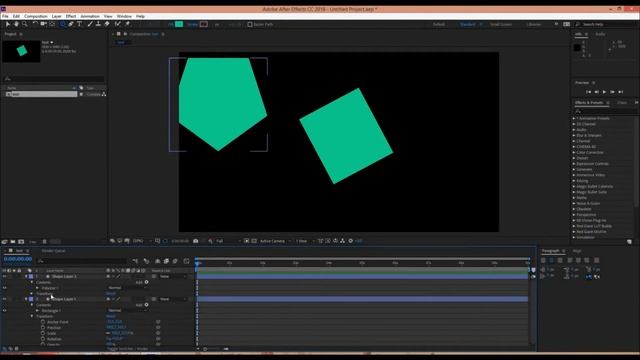Image resolution: width=640 pixels, height=360 pixels.
Task: Expand the Polystar 1 group
Action: click(x=38, y=288)
